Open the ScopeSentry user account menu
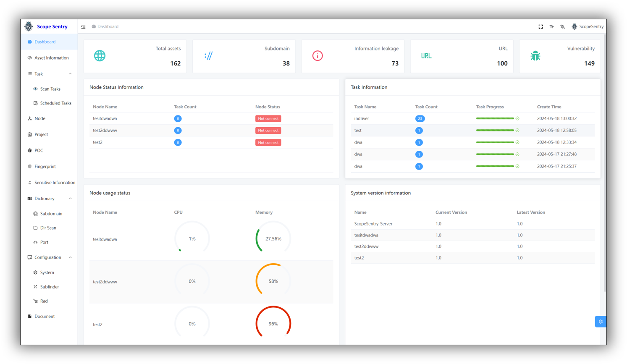Screen dimensions: 627x364 (587, 26)
